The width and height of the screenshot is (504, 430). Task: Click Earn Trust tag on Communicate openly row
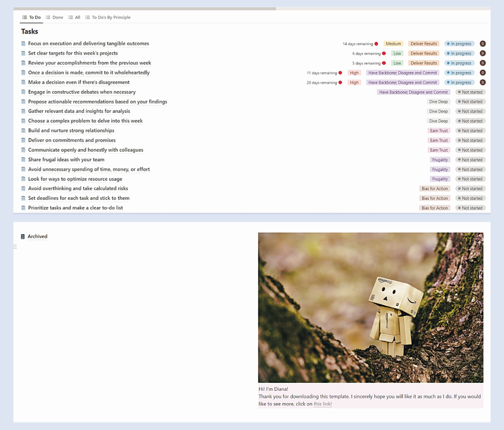click(x=439, y=150)
